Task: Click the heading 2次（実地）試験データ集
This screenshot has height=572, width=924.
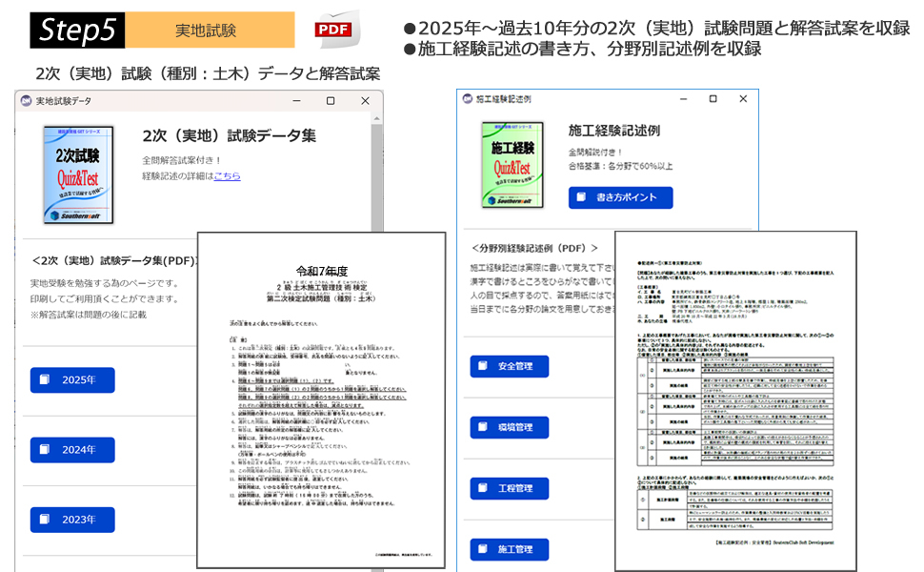Action: click(x=230, y=135)
